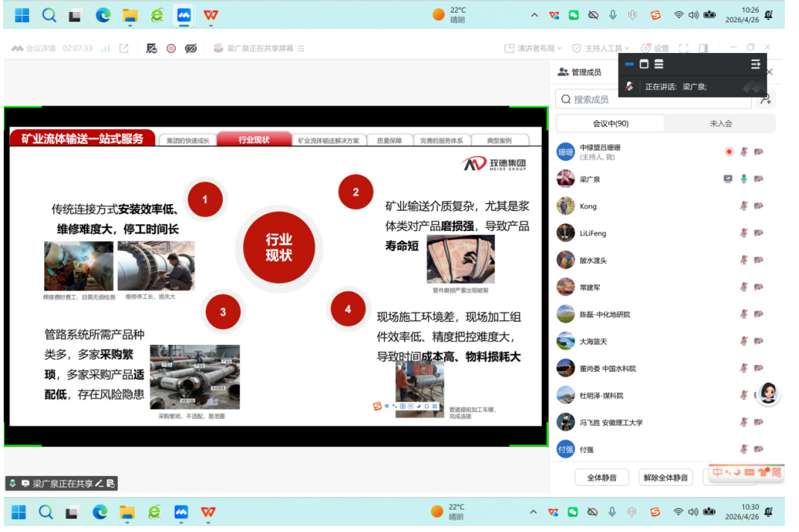Switch to the 未入会 tab

click(720, 124)
